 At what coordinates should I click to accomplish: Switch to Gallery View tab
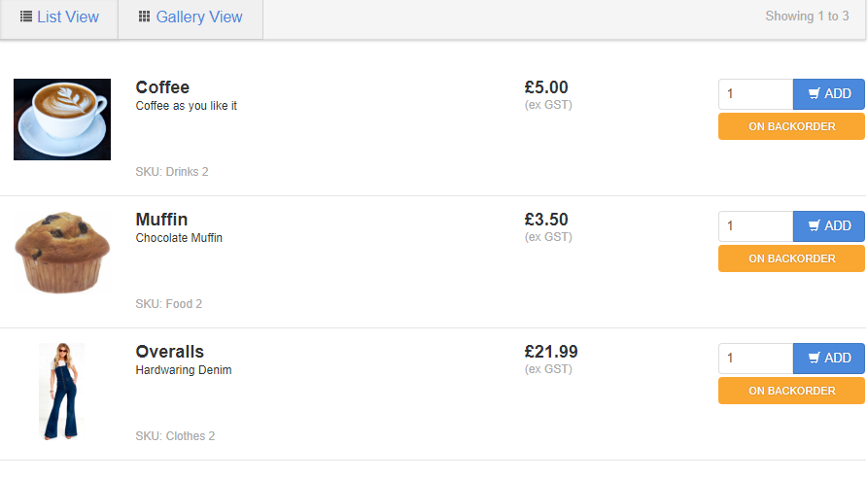(191, 17)
